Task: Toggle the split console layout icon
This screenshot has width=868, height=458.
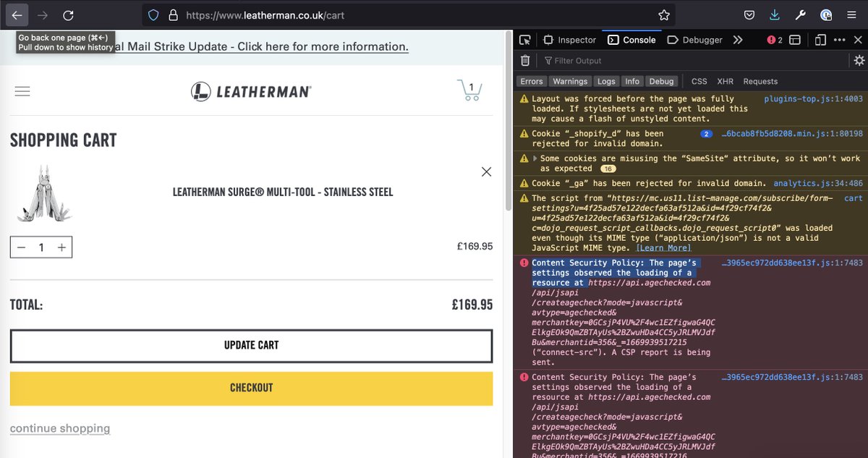Action: [x=794, y=40]
